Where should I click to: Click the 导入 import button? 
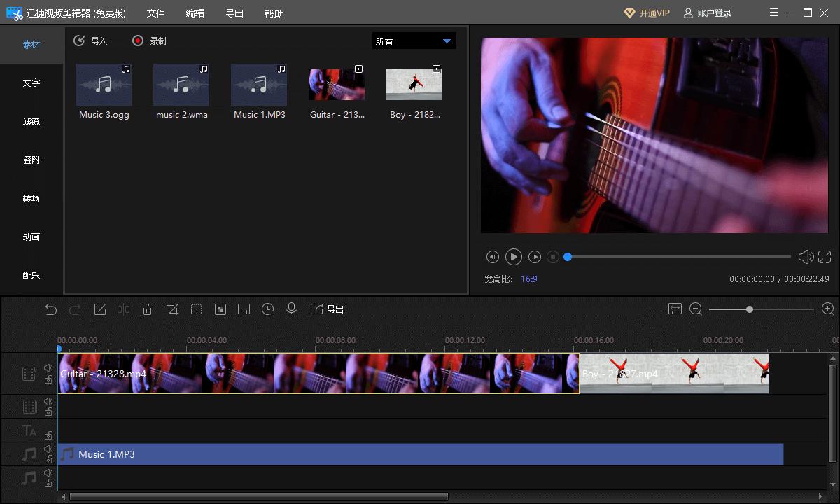point(90,41)
